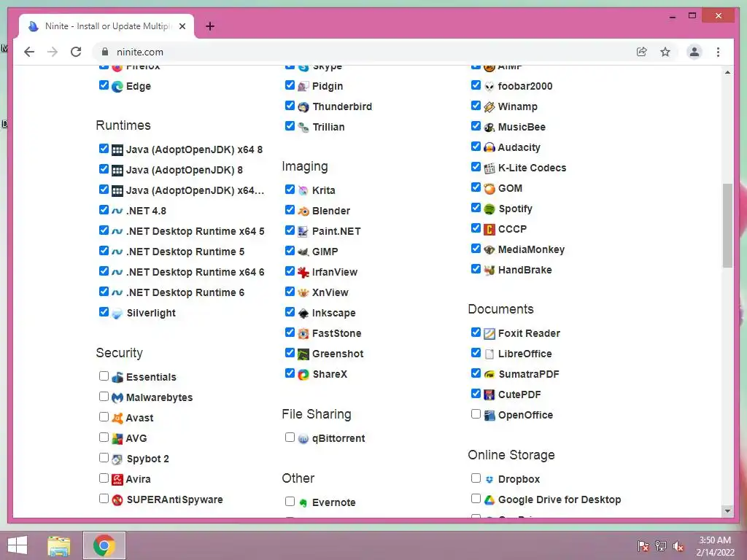The image size is (747, 560).
Task: Open the Windows Start menu
Action: tap(18, 545)
